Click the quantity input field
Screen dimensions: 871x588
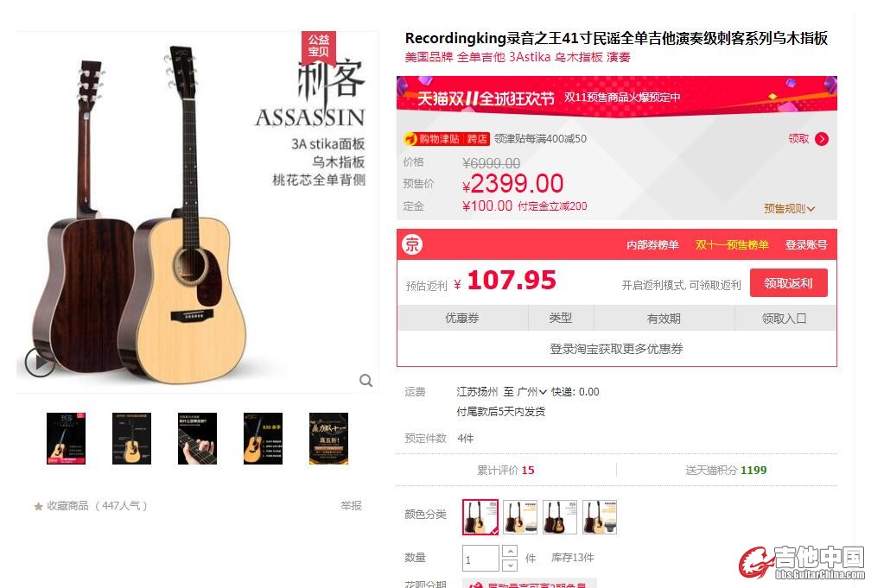point(480,559)
